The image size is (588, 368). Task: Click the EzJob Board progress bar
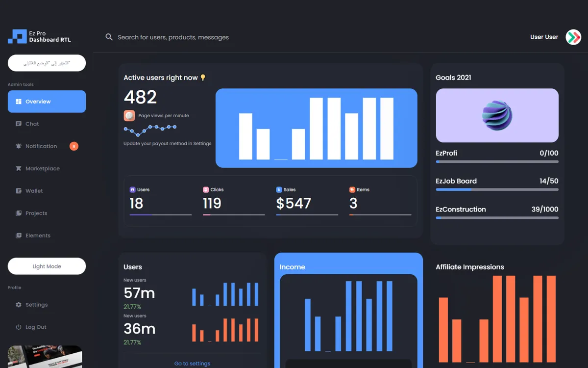point(497,189)
